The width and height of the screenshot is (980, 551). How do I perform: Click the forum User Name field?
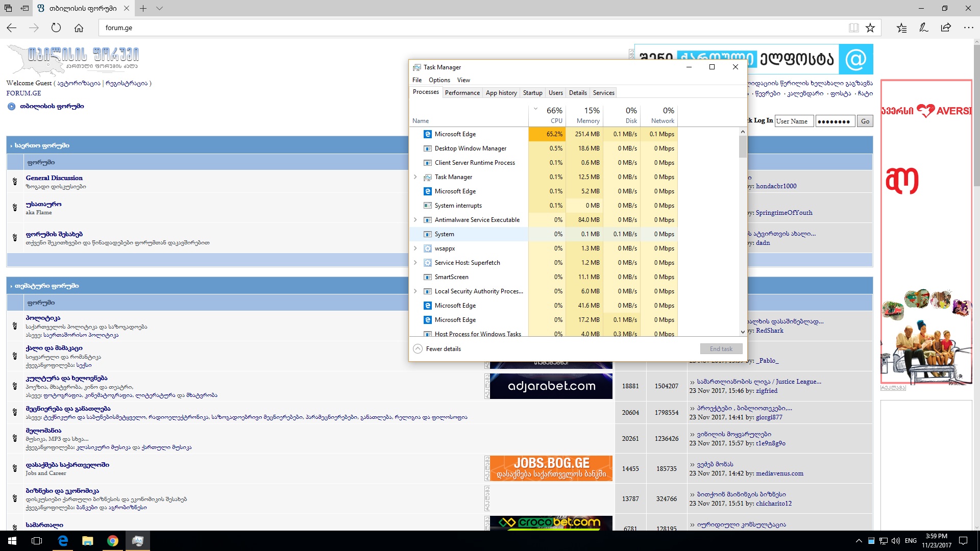[794, 121]
